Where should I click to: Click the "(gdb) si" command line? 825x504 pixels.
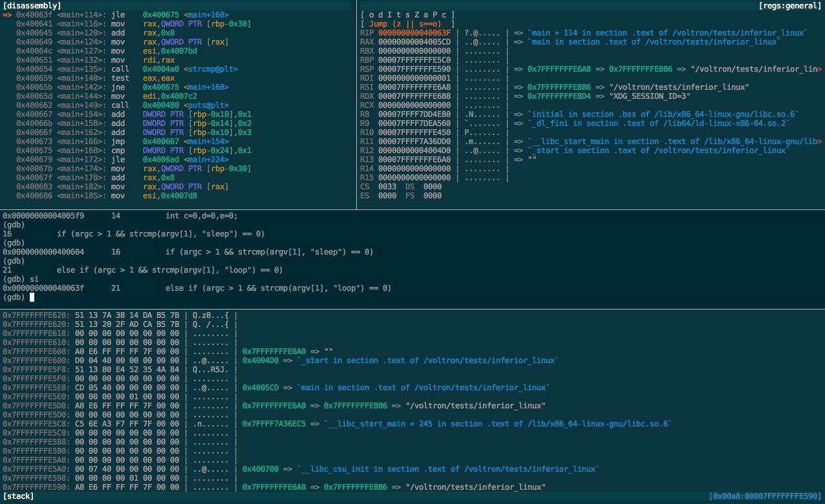[x=21, y=279]
